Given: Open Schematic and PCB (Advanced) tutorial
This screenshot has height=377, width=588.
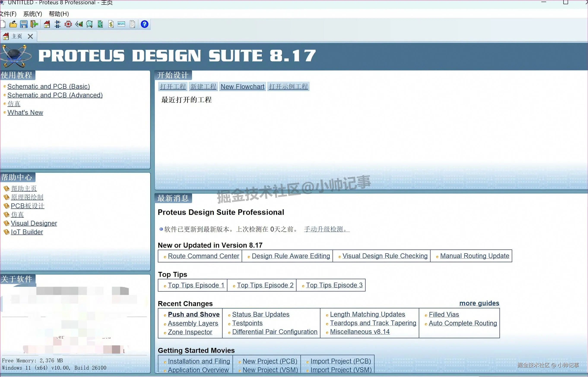Looking at the screenshot, I should (x=55, y=95).
